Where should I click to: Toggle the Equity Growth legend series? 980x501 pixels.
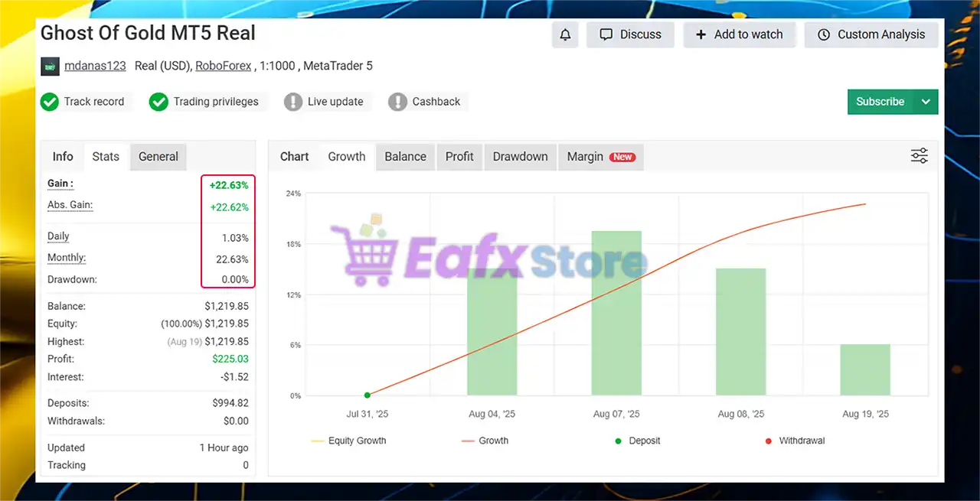[x=349, y=441]
